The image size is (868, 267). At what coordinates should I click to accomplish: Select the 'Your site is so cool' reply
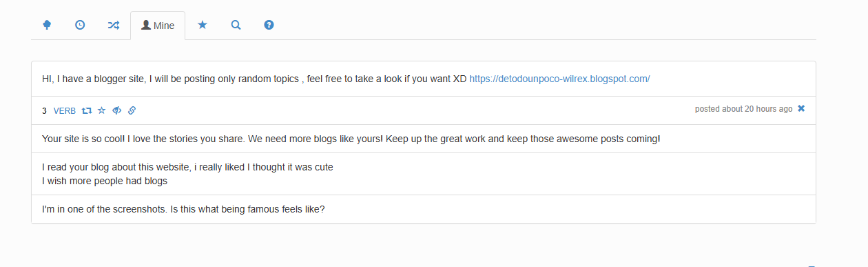424,139
